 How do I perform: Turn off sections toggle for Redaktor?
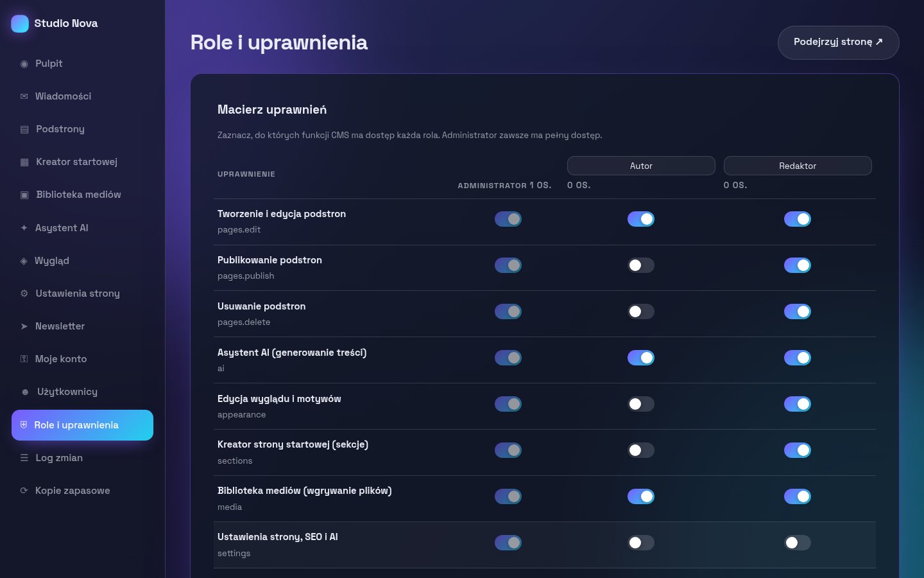pyautogui.click(x=798, y=450)
